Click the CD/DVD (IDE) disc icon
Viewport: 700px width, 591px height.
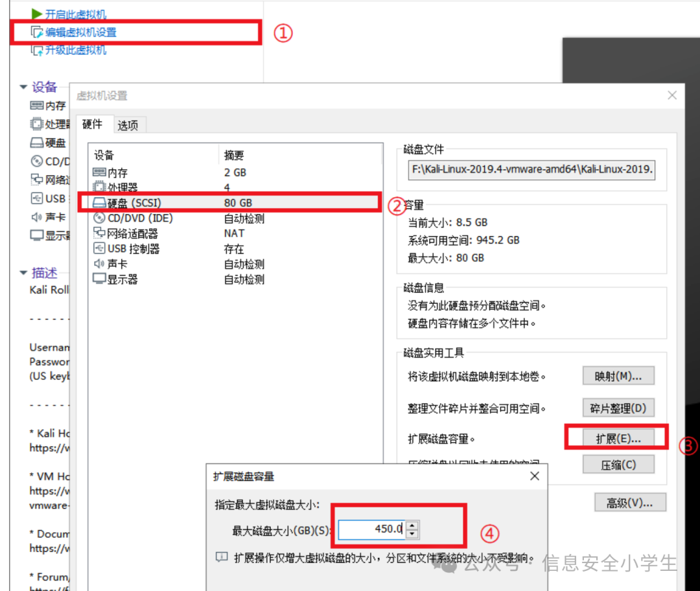coord(100,218)
